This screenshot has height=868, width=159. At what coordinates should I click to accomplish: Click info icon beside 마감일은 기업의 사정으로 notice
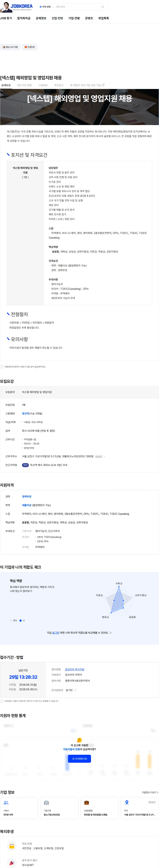coord(2,701)
